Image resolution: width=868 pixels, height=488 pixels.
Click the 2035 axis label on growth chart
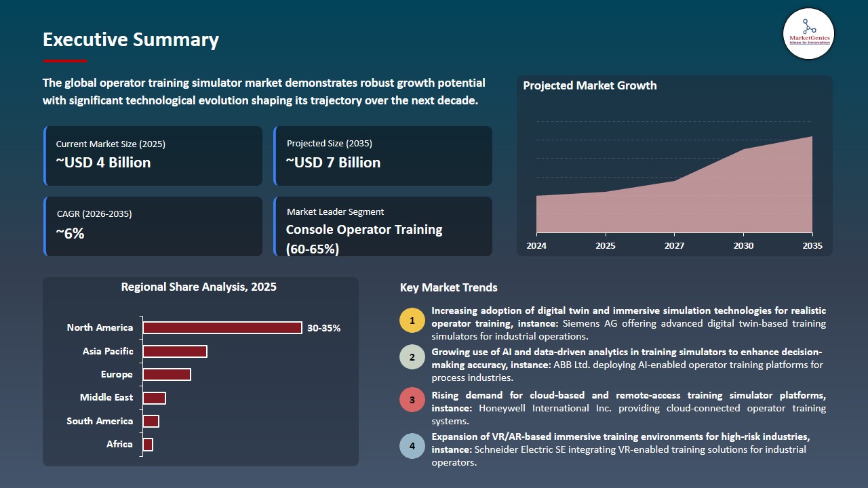coord(812,246)
